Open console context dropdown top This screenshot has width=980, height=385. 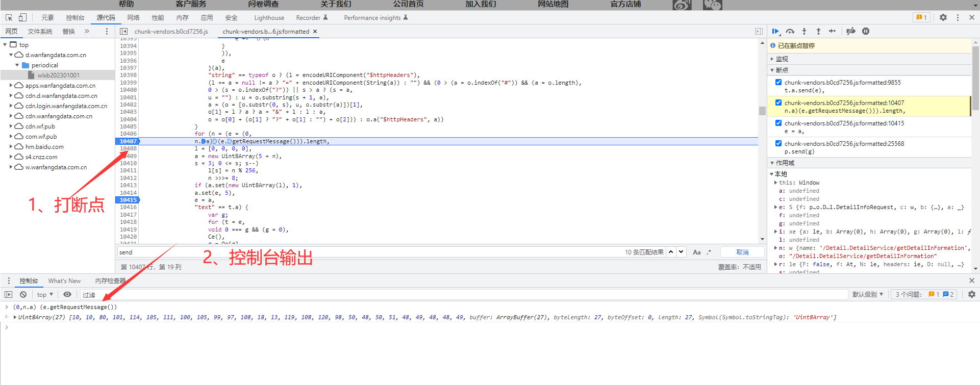tap(45, 294)
